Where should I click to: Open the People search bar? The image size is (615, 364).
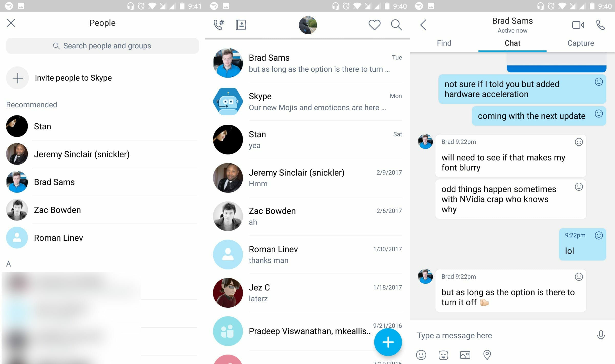tap(102, 46)
